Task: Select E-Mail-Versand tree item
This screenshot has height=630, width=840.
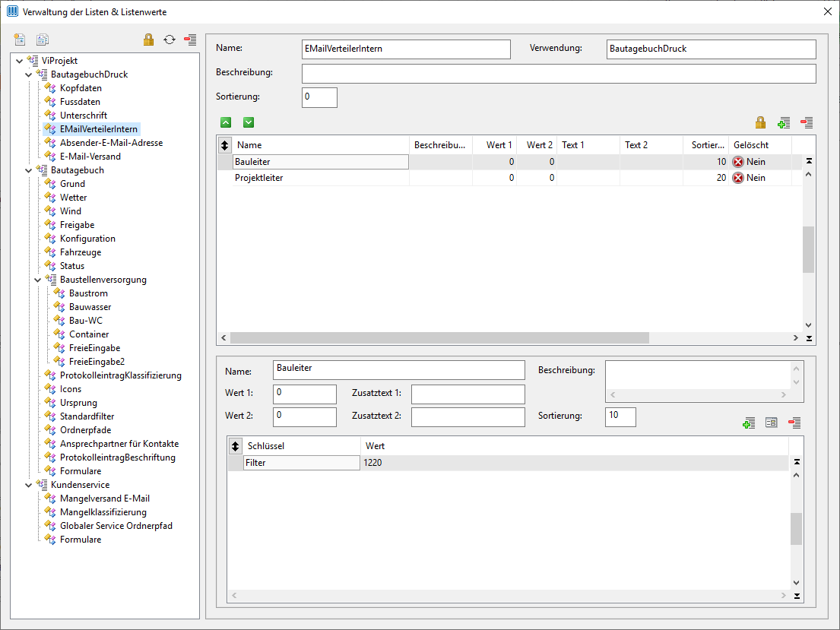Action: [90, 157]
